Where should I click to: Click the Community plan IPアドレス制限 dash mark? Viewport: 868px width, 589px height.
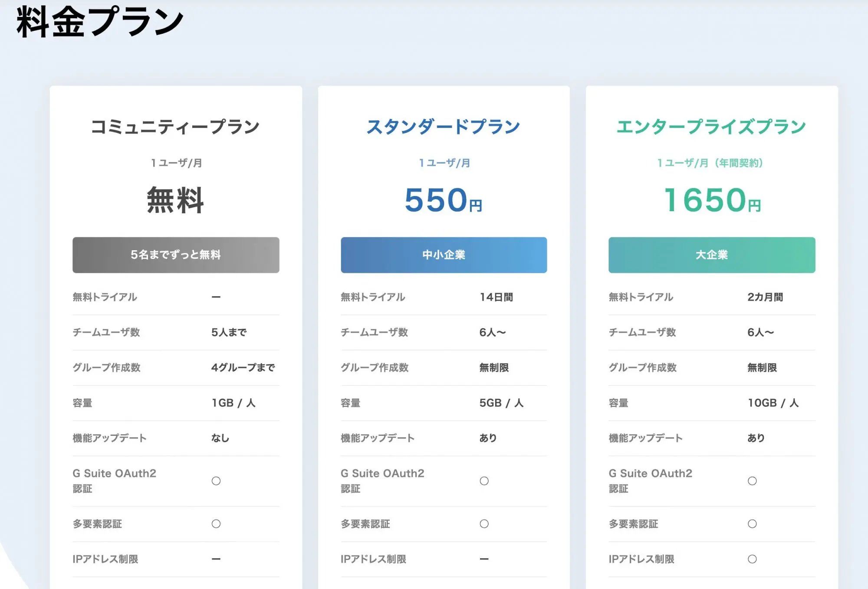pos(216,559)
